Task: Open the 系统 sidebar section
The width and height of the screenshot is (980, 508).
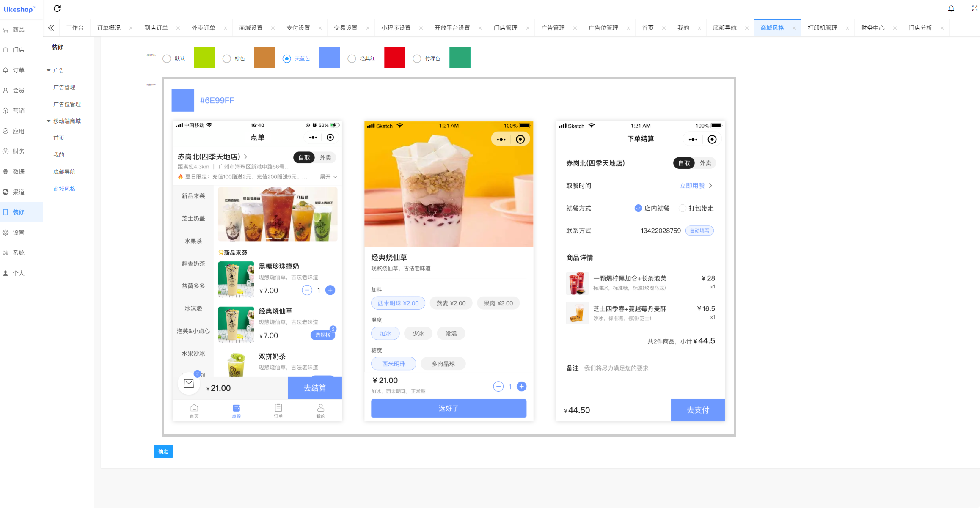Action: (18, 253)
